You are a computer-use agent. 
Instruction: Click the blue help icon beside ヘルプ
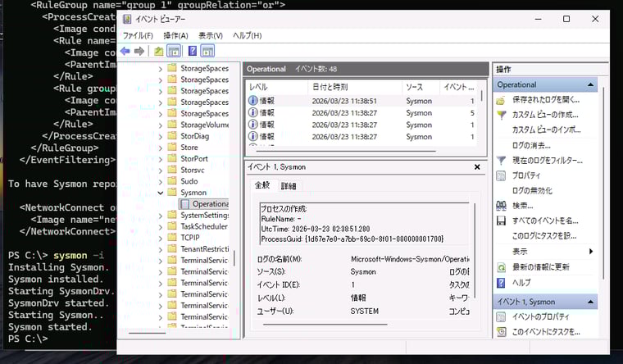point(501,283)
